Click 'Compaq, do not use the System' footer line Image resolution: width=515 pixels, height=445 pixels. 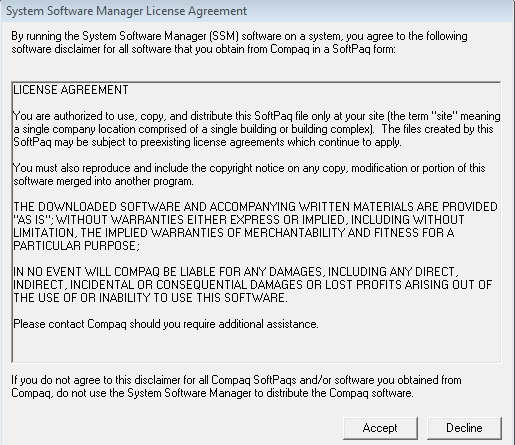[x=212, y=393]
